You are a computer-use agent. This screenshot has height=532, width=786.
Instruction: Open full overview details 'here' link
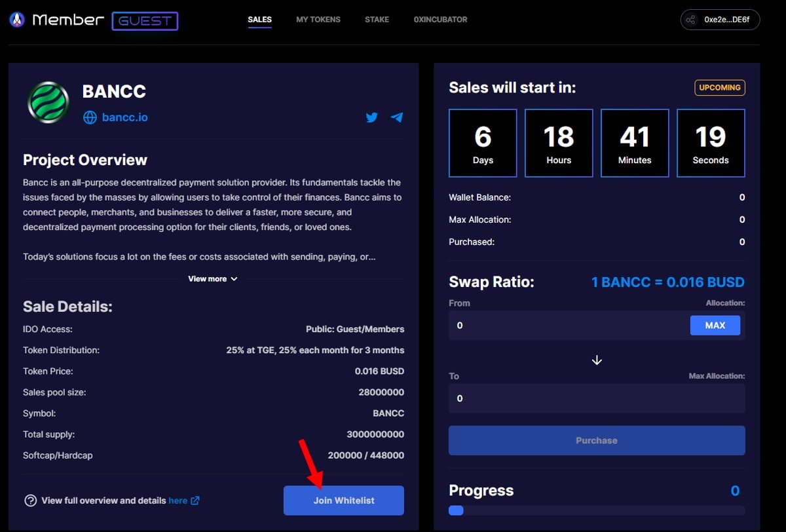[x=178, y=501]
